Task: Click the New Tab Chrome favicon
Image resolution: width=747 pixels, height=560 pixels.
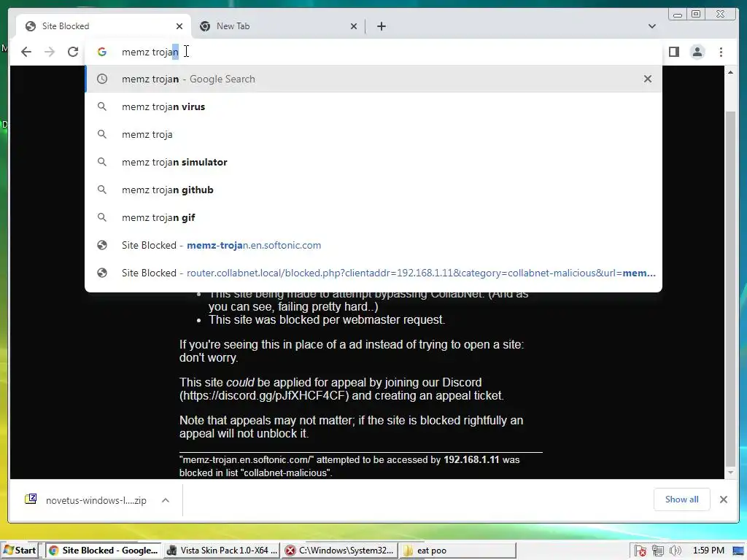Action: [205, 26]
